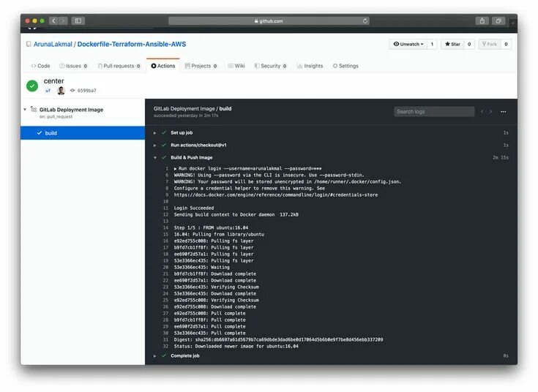This screenshot has width=538, height=392.
Task: Expand the Complete job step
Action: 154,356
